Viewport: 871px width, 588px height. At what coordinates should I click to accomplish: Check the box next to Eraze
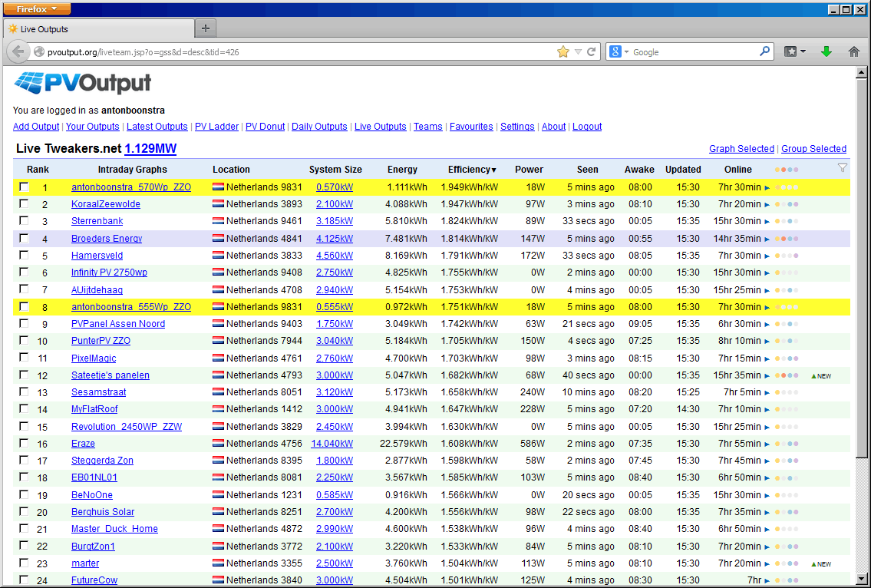click(24, 443)
